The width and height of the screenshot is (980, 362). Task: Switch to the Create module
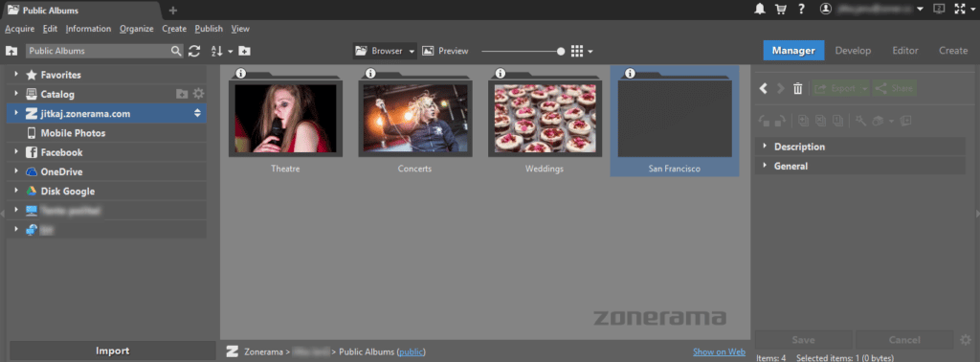[x=953, y=51]
